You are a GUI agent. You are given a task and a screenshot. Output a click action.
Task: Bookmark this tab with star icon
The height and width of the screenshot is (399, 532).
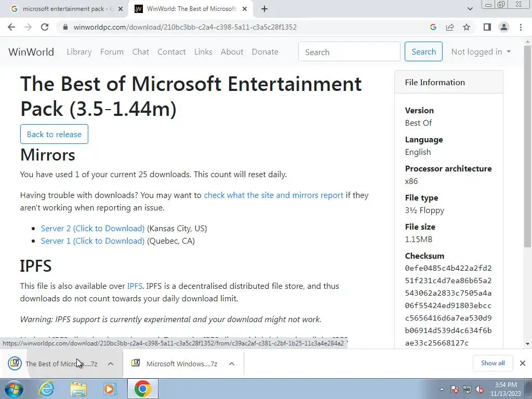pyautogui.click(x=467, y=27)
